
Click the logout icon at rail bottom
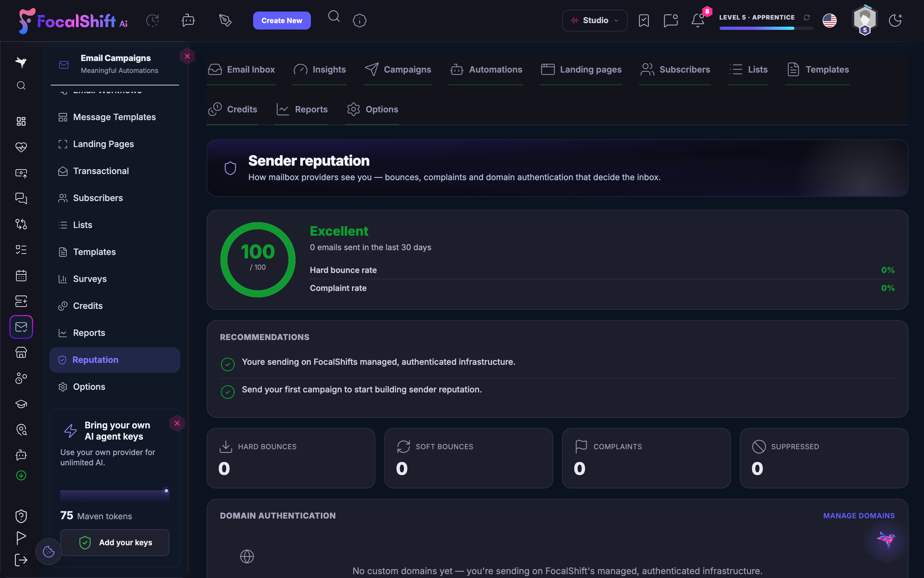21,560
